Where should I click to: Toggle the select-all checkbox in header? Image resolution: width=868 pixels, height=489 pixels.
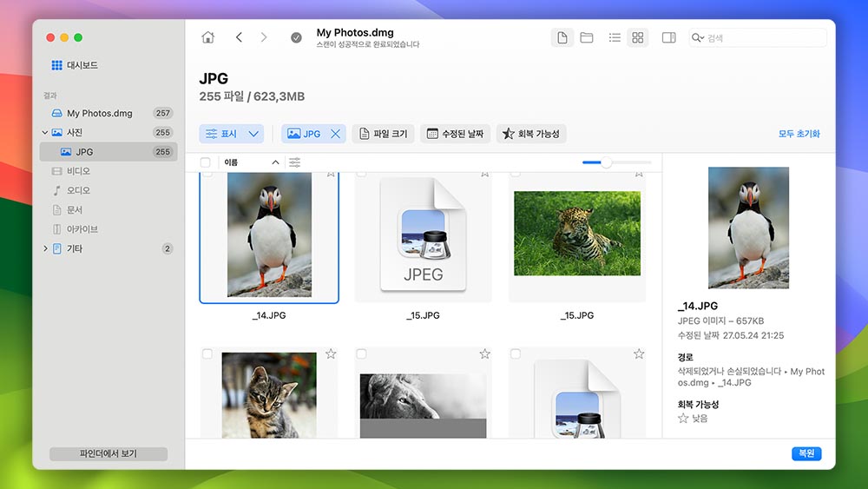206,162
